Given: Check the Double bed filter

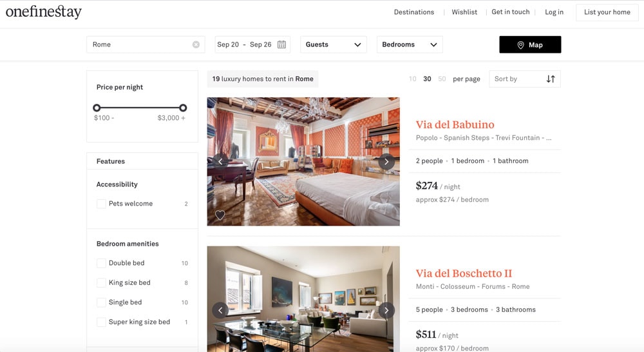Looking at the screenshot, I should point(101,263).
